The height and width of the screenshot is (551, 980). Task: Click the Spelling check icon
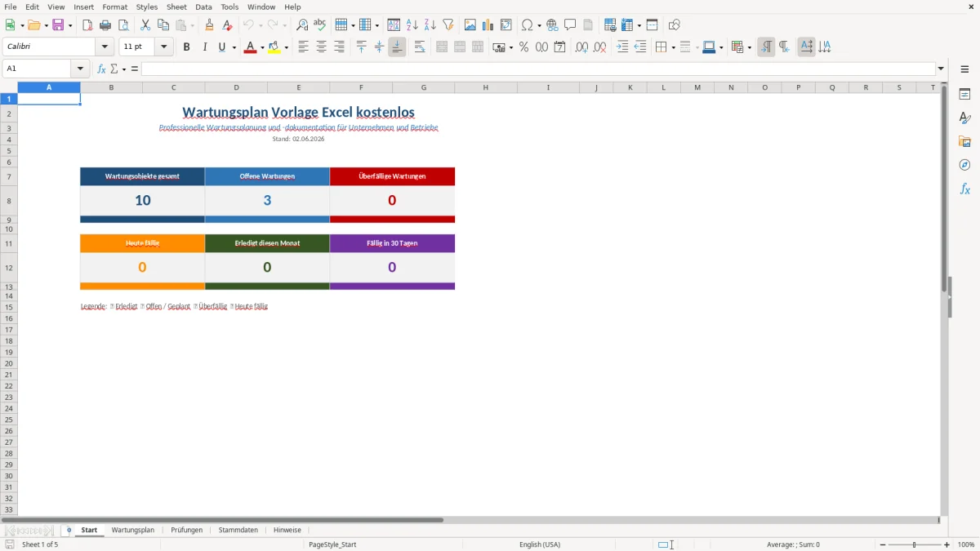320,25
